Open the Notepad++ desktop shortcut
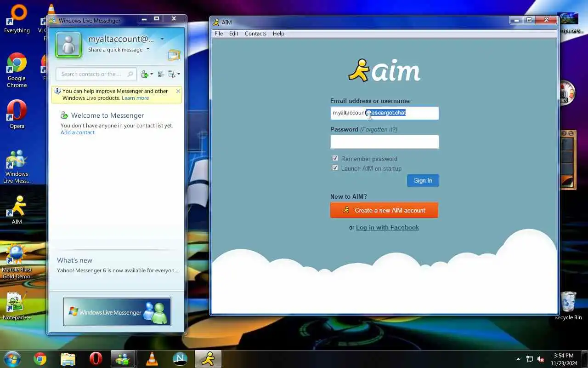 tap(17, 306)
